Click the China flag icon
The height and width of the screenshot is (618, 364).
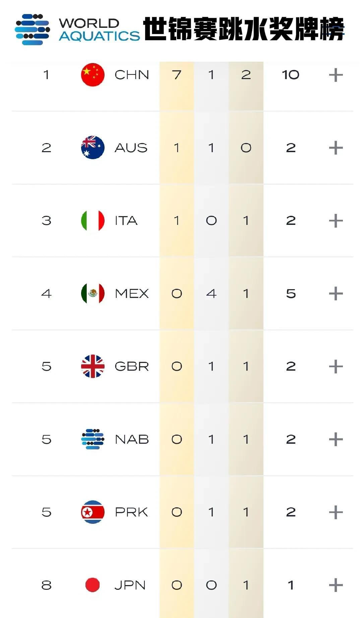(93, 75)
